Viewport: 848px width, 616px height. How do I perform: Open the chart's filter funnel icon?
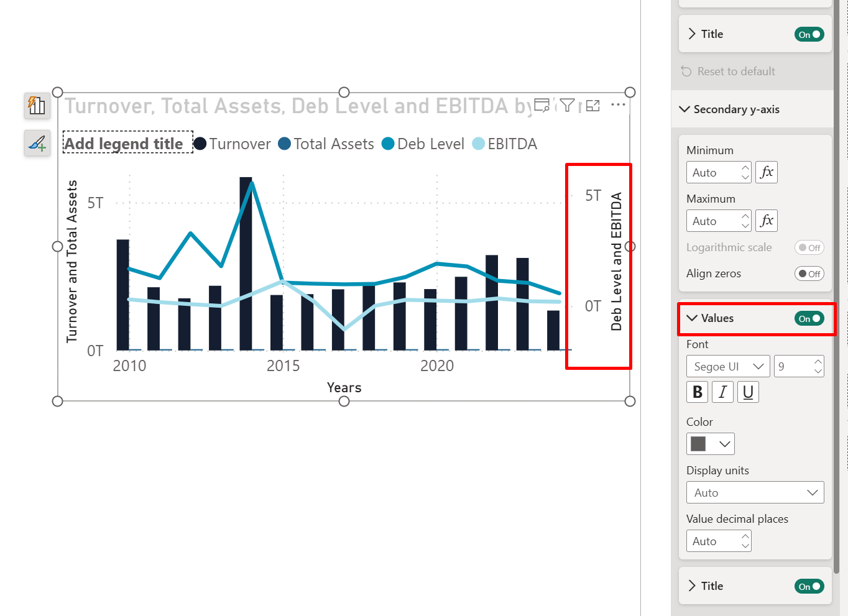[567, 105]
